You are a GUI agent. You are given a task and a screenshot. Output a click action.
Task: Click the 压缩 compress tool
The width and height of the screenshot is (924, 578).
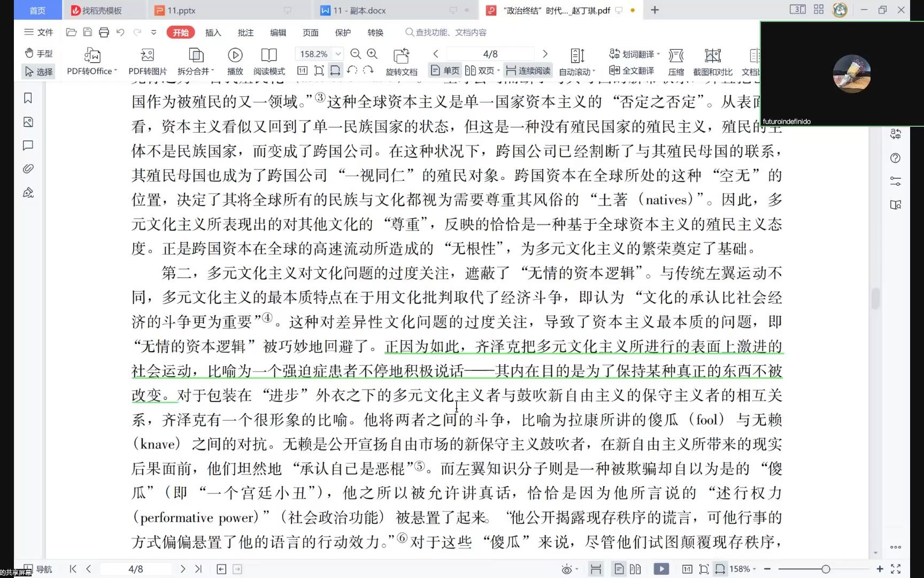[x=676, y=62]
